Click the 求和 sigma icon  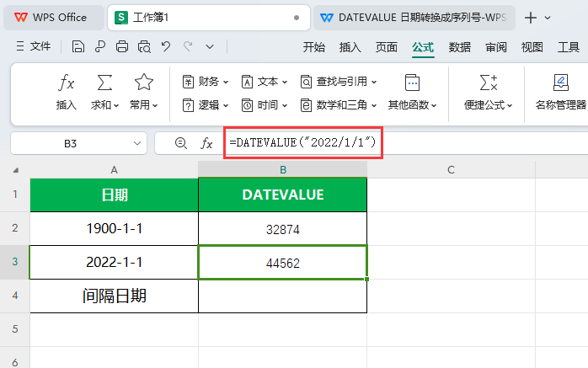[x=104, y=83]
